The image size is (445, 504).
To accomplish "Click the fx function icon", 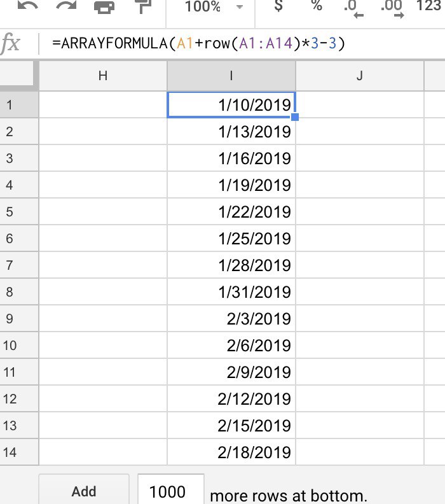I will click(x=10, y=43).
